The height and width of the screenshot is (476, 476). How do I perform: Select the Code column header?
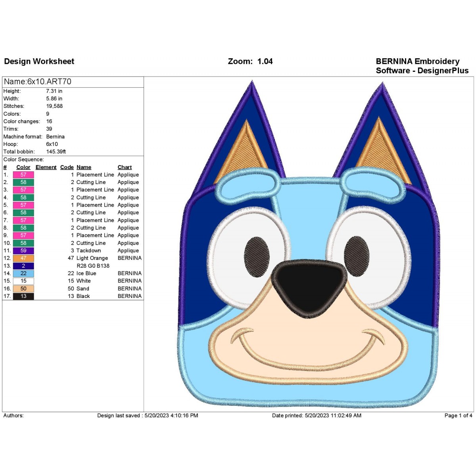coord(67,167)
